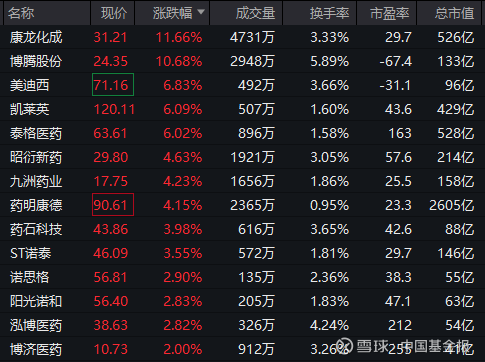Select the 博济医药 stock name
Screen dimensions: 485x362
click(36, 349)
